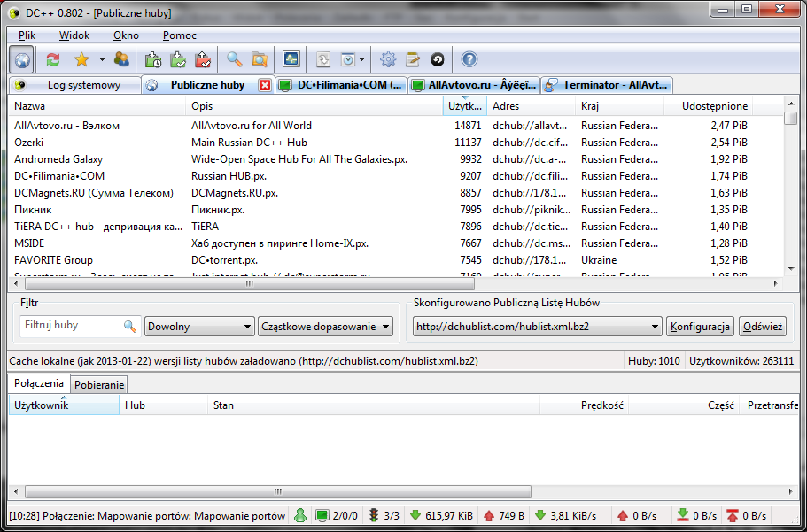Click the Odśwież button
Screen dimensions: 807x532
[x=763, y=327]
